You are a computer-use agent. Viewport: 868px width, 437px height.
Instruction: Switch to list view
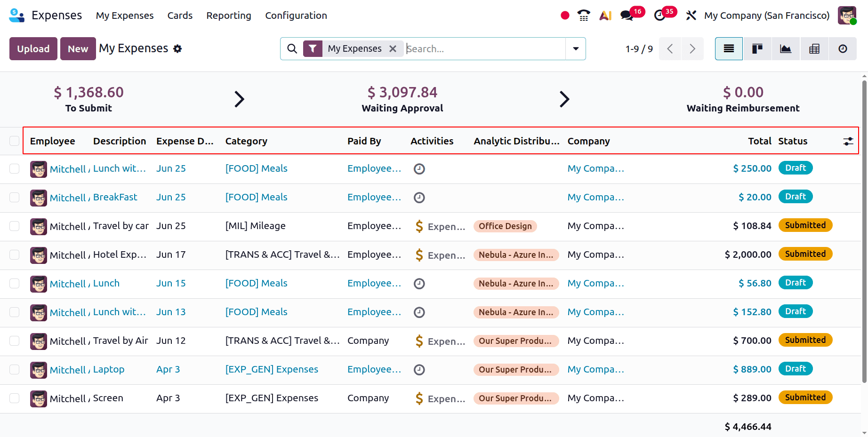729,48
